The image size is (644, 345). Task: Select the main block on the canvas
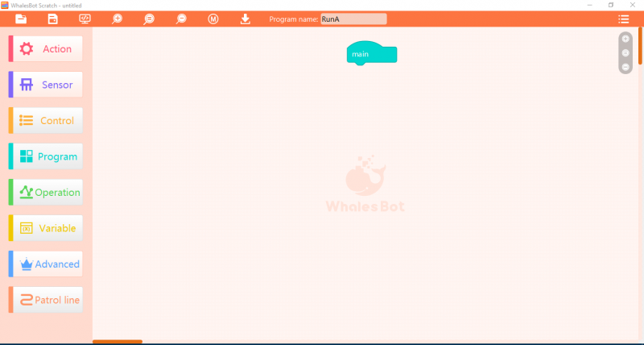click(x=372, y=53)
